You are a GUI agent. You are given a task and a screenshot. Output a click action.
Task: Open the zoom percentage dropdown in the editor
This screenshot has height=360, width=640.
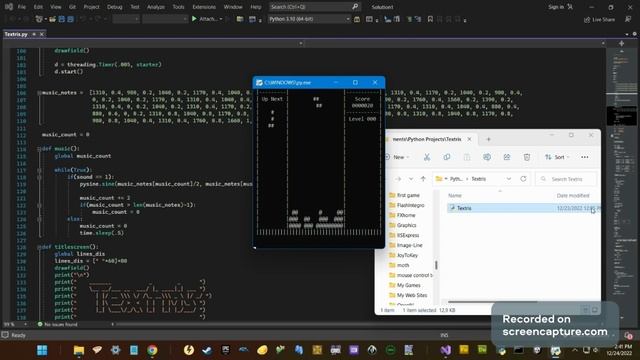[x=25, y=324]
